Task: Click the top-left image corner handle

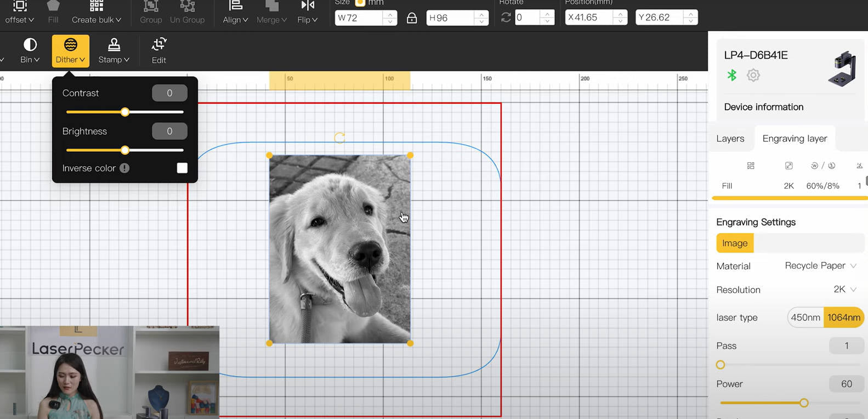Action: click(269, 155)
